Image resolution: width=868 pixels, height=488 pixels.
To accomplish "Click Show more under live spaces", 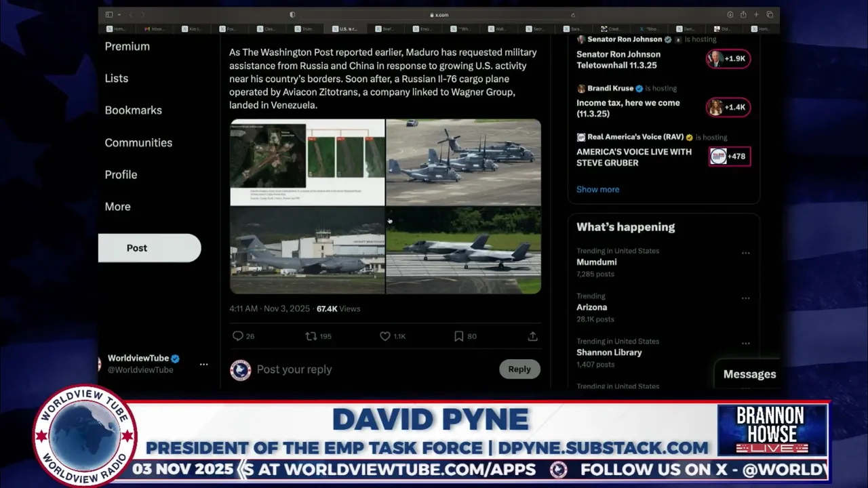I will (597, 189).
